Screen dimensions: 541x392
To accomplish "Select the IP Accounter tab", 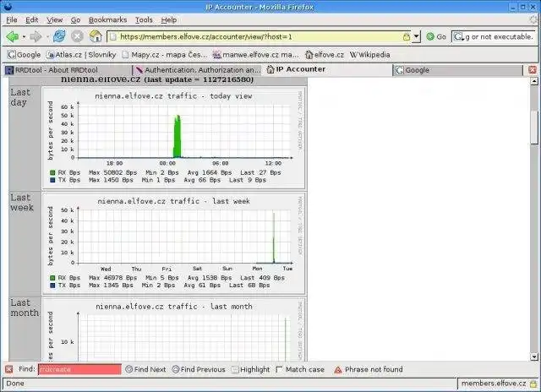I will (x=327, y=69).
